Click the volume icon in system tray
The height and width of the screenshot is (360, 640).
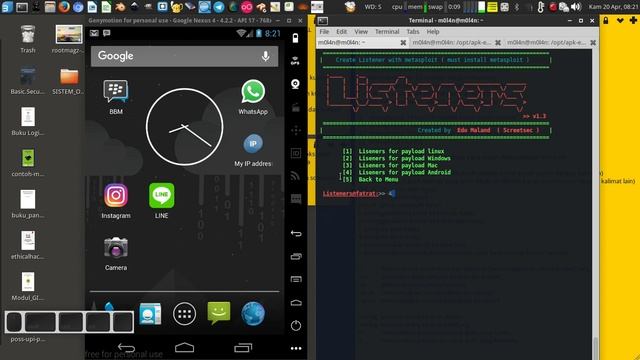pyautogui.click(x=576, y=7)
